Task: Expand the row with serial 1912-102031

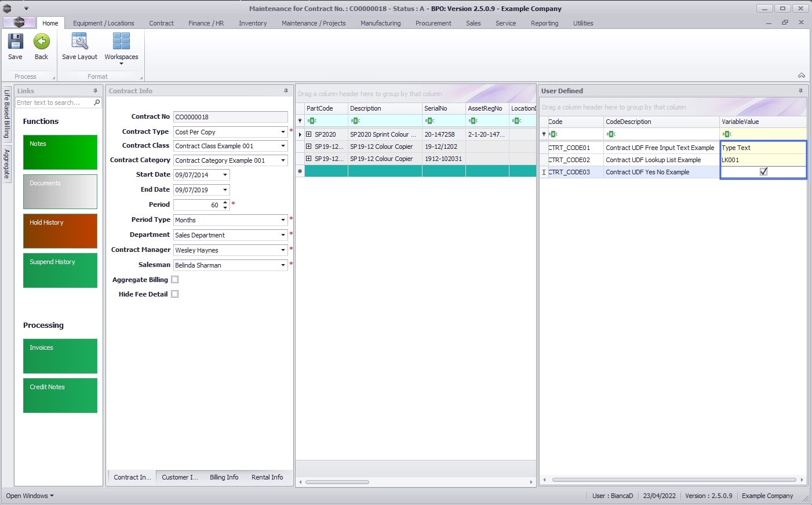Action: (x=309, y=159)
